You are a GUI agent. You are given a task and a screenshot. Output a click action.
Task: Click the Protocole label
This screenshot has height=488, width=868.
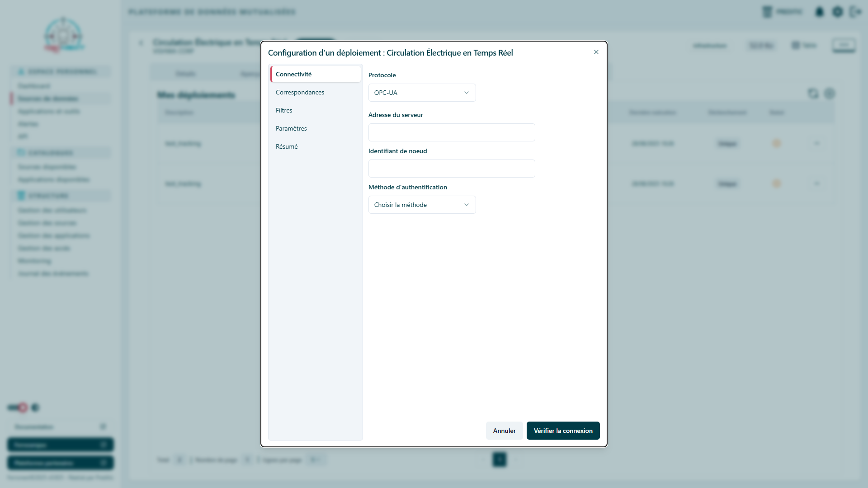point(382,75)
